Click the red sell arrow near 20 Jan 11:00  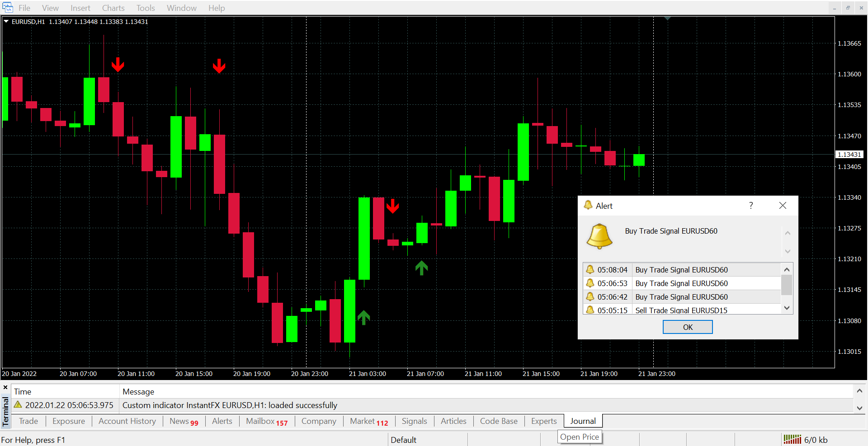(x=118, y=65)
